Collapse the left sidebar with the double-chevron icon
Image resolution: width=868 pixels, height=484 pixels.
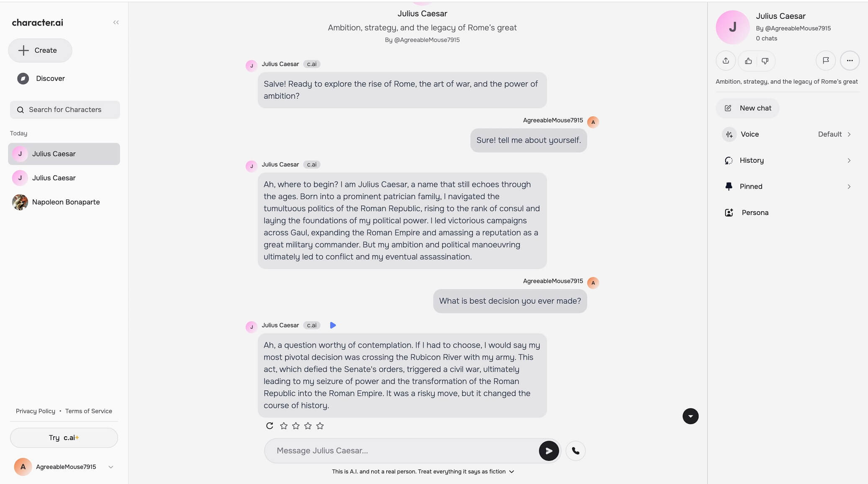(116, 23)
